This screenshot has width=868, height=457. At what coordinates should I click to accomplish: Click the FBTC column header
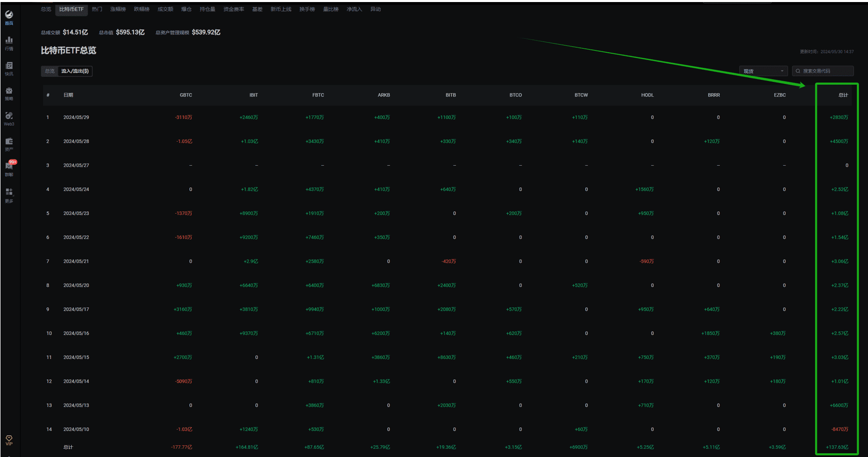(x=318, y=95)
